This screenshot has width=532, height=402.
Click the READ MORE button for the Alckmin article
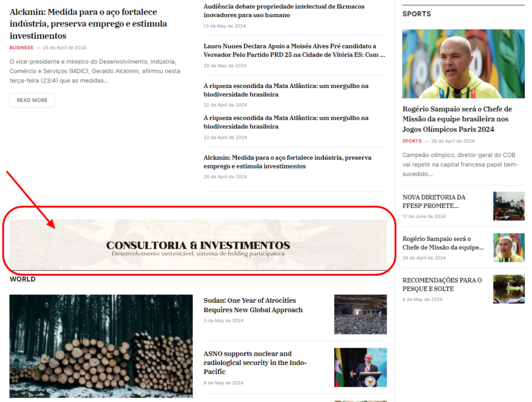32,100
